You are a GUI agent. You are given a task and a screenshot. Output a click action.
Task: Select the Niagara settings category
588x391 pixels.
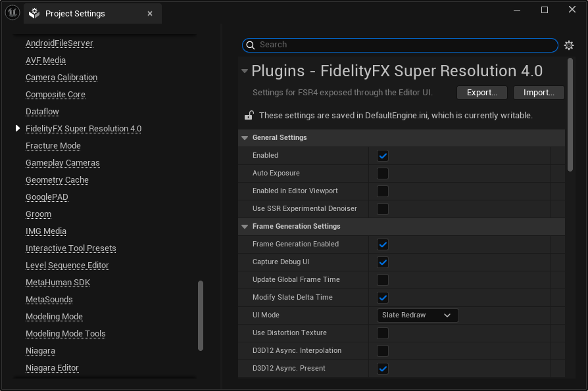click(x=40, y=351)
